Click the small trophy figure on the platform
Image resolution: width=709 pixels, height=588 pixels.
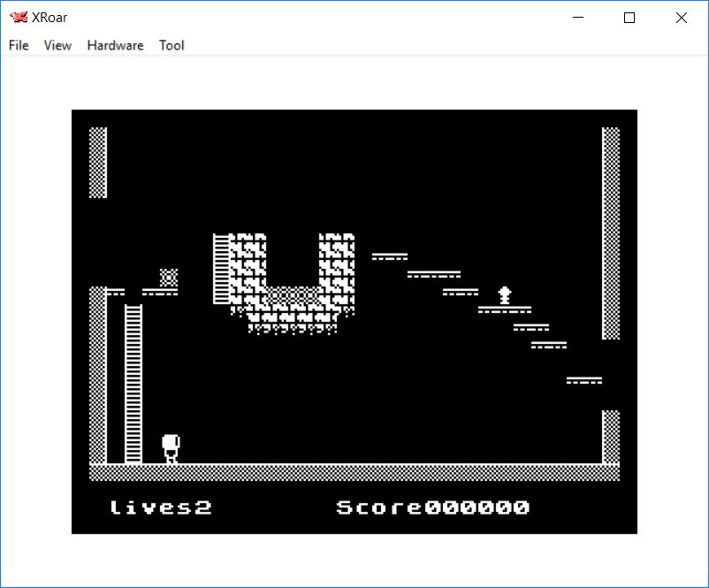(505, 295)
